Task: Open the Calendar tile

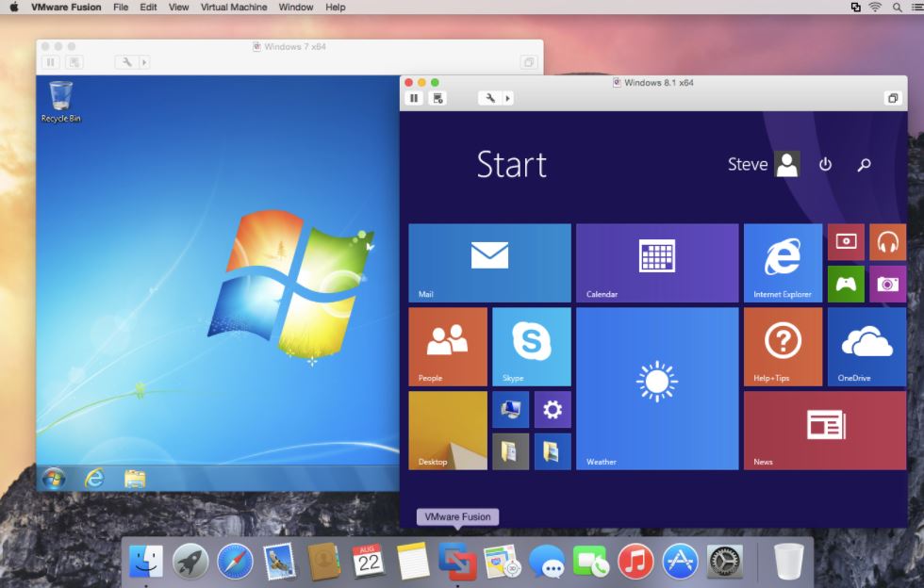Action: (657, 263)
